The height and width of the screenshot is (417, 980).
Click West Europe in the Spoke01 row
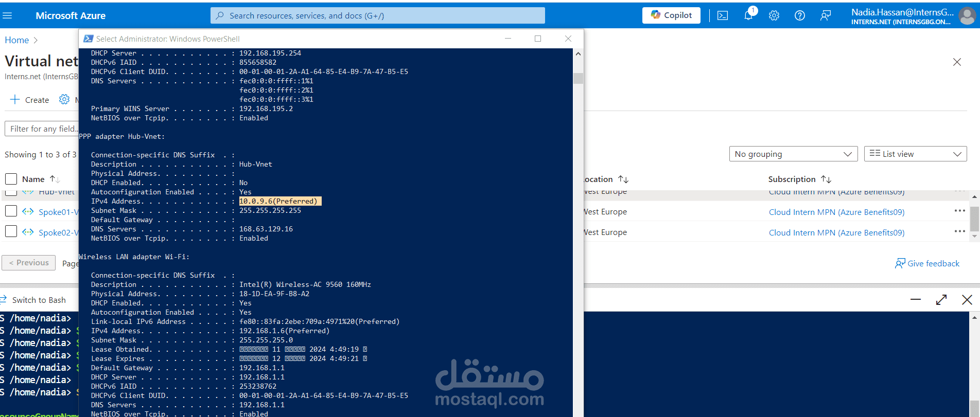[605, 212]
